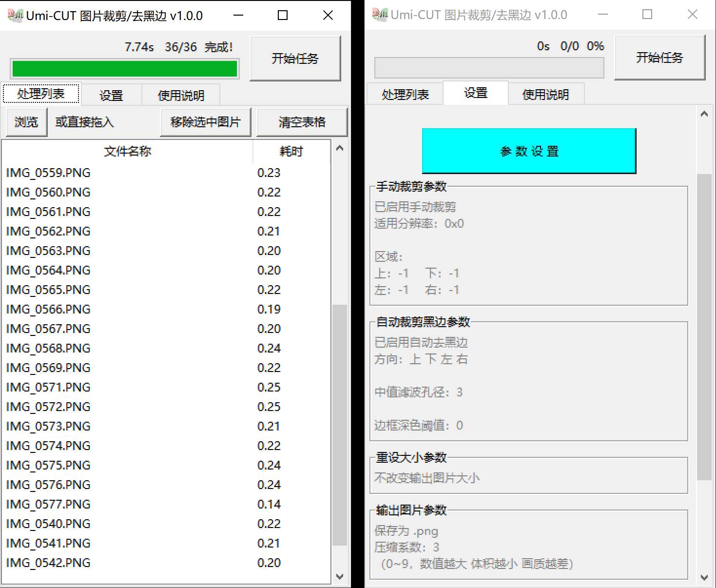
Task: Click the Umi-CUT app icon in right title bar
Action: [x=379, y=15]
